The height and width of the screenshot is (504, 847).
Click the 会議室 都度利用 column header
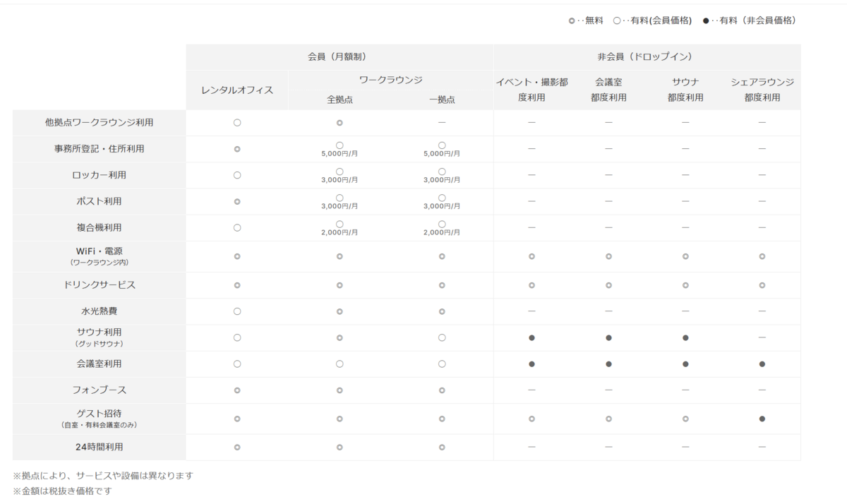tap(608, 90)
